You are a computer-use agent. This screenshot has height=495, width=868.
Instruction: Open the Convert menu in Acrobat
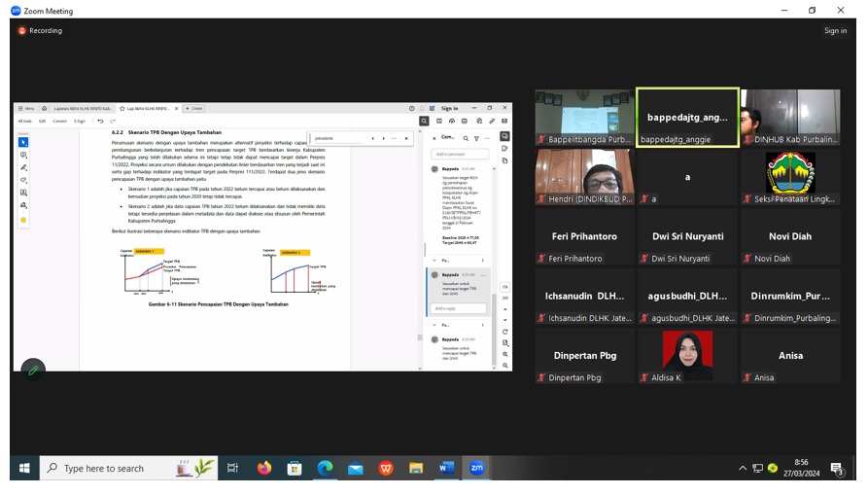pyautogui.click(x=60, y=122)
